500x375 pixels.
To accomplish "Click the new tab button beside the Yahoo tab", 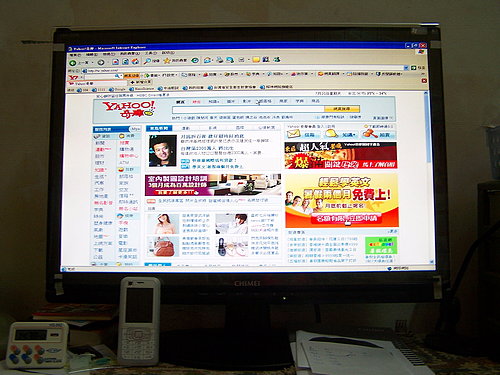I will click(x=141, y=82).
